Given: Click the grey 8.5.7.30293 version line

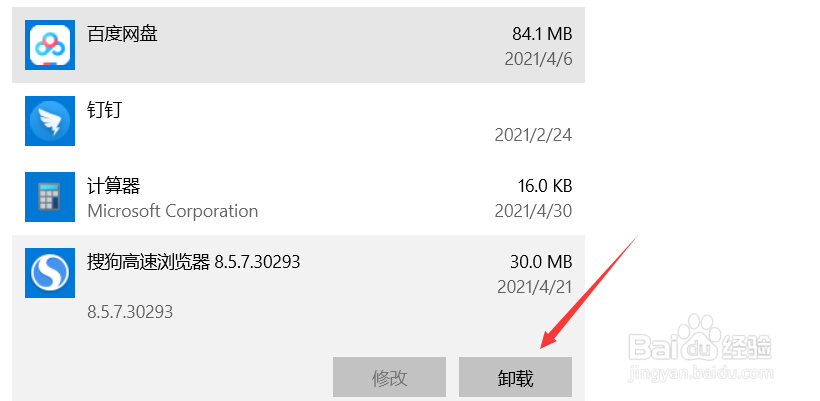Looking at the screenshot, I should coord(130,312).
